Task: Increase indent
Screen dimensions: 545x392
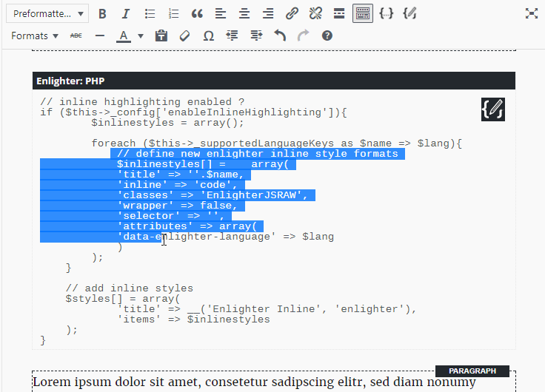Action: pyautogui.click(x=256, y=36)
